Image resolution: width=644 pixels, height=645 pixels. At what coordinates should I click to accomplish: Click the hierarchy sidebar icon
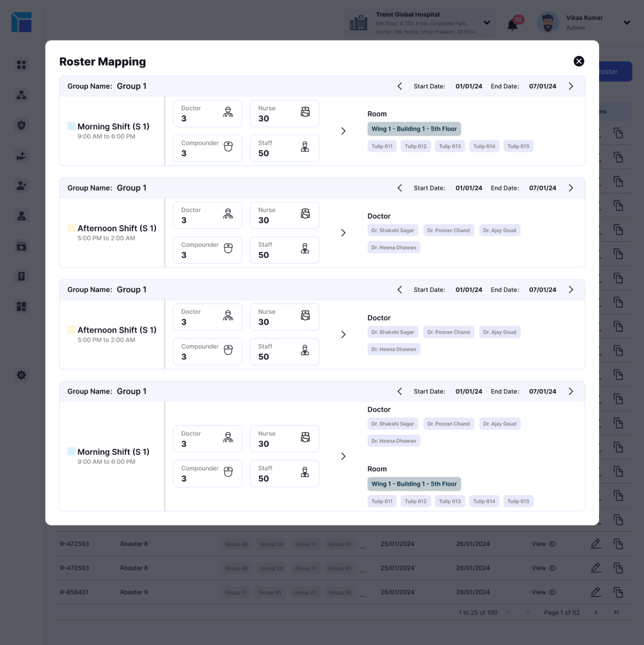click(x=21, y=95)
